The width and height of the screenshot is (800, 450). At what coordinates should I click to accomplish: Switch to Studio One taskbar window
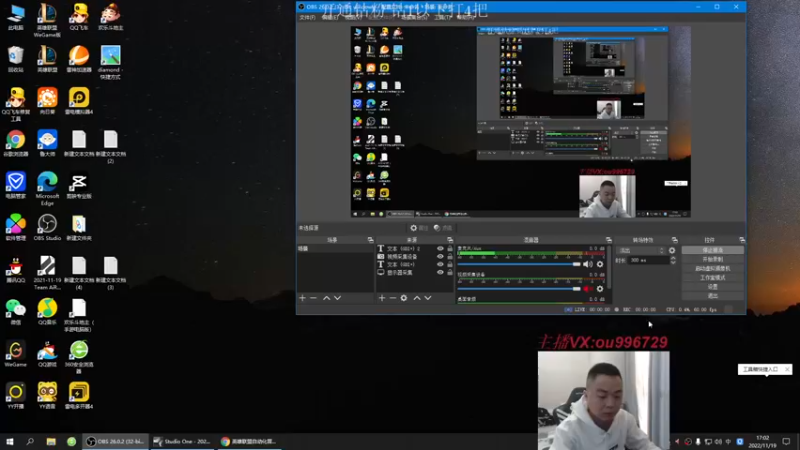[182, 441]
